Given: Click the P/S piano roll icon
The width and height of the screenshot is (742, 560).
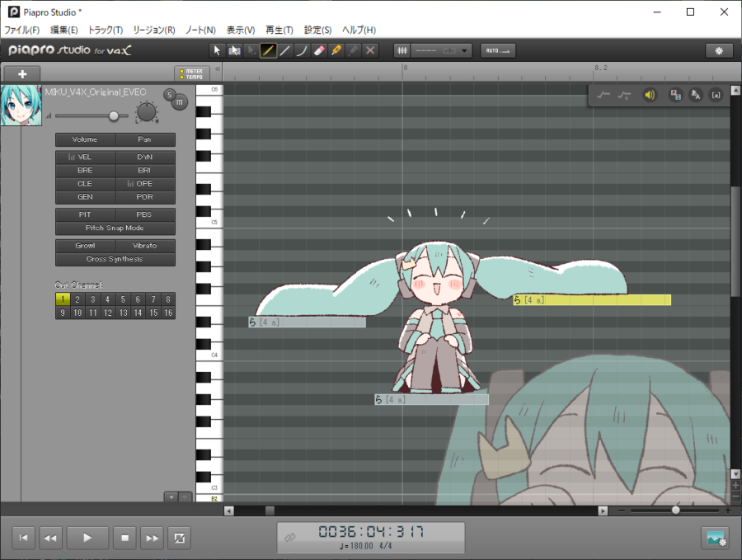Looking at the screenshot, I should 675,95.
